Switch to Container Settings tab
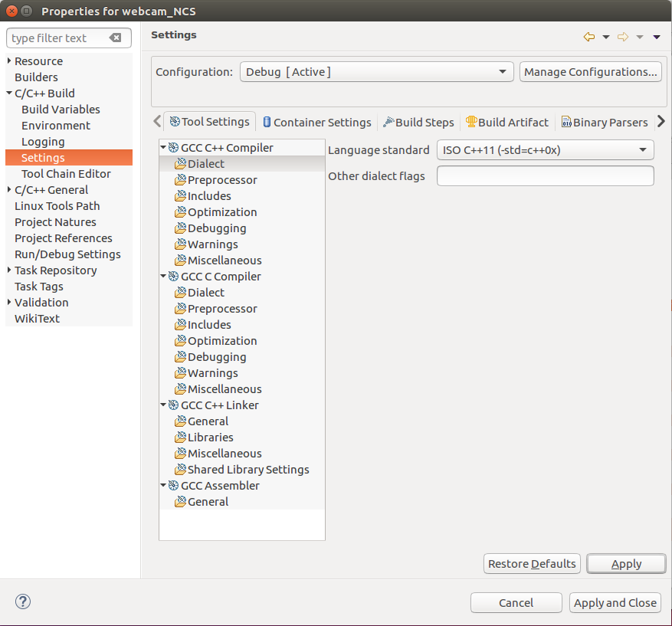This screenshot has height=626, width=672. tap(317, 123)
